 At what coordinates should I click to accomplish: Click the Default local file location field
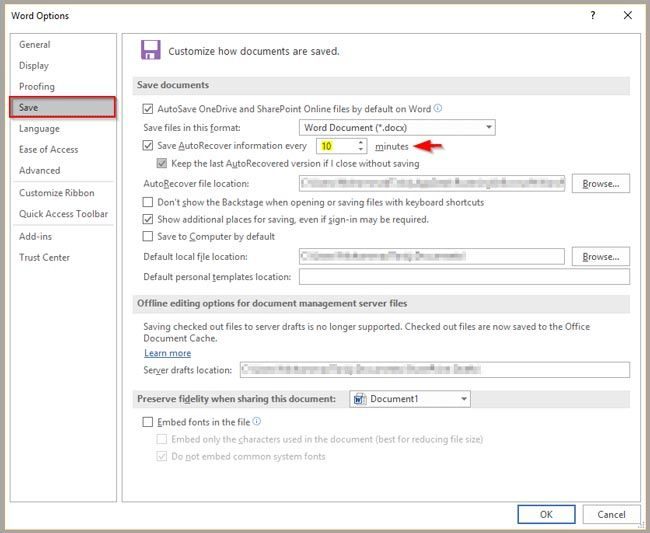[432, 257]
